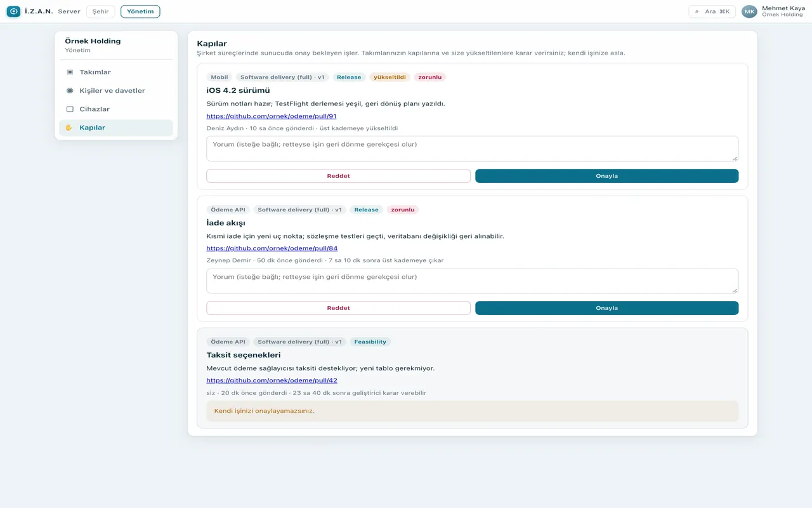Viewport: 812px width, 508px height.
Task: Click the Kişiler ve davetler icon
Action: (x=70, y=91)
